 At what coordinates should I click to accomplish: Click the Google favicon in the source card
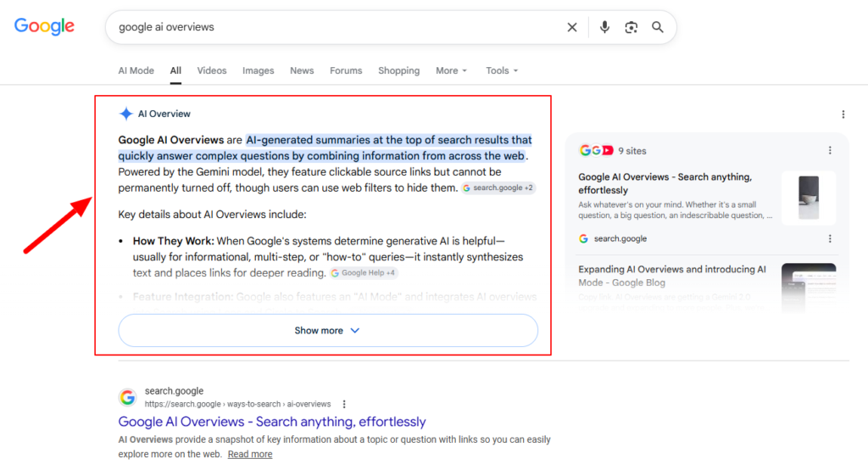583,238
